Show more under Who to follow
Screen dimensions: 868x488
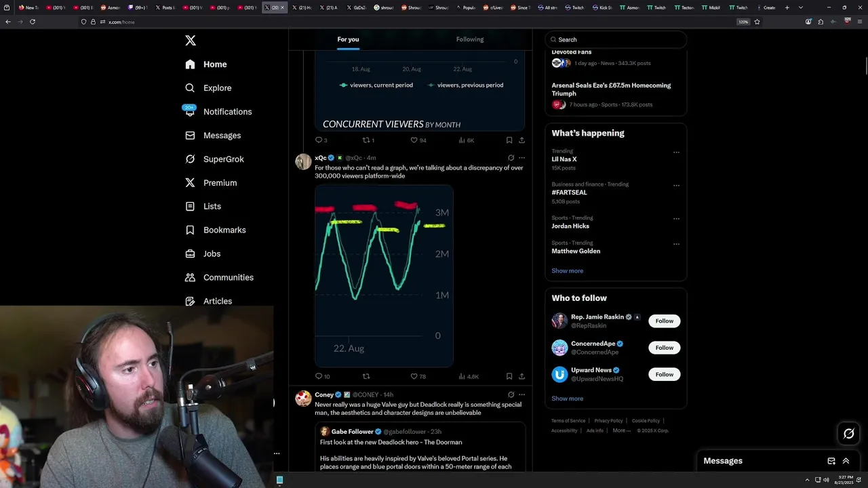tap(568, 399)
